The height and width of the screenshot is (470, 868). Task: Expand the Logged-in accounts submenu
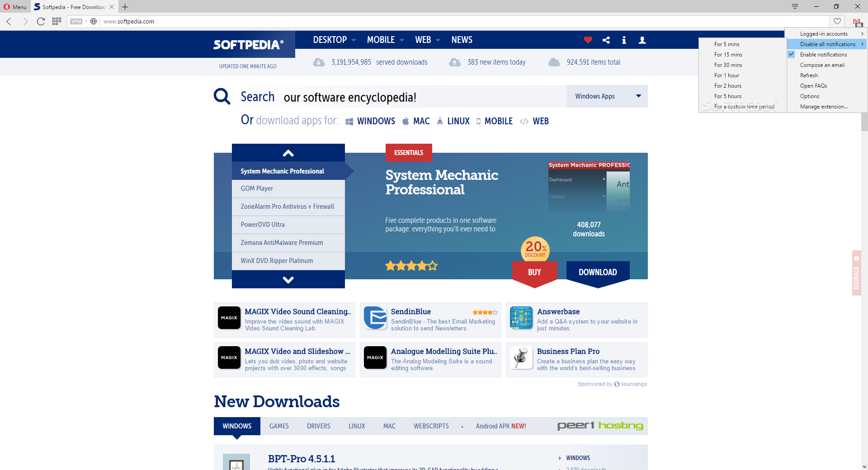click(827, 33)
